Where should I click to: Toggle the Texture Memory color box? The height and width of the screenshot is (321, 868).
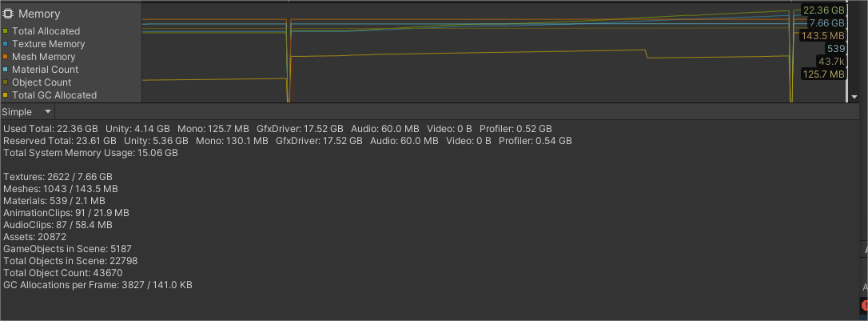tap(6, 44)
